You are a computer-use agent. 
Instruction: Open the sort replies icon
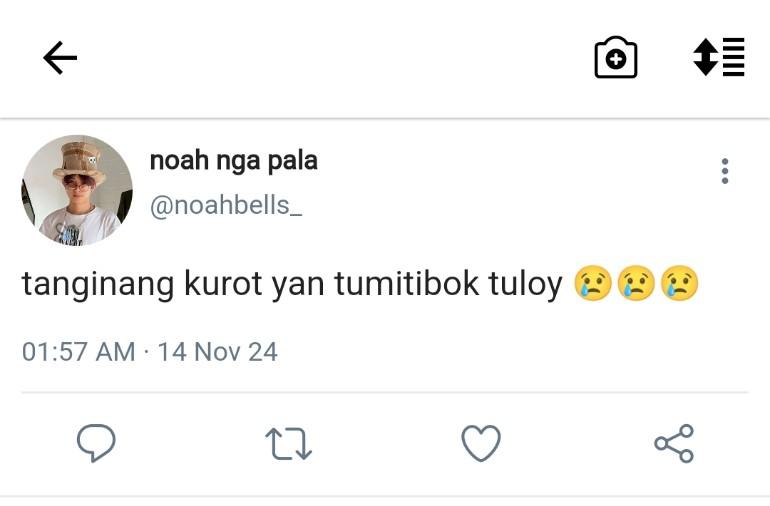[719, 57]
